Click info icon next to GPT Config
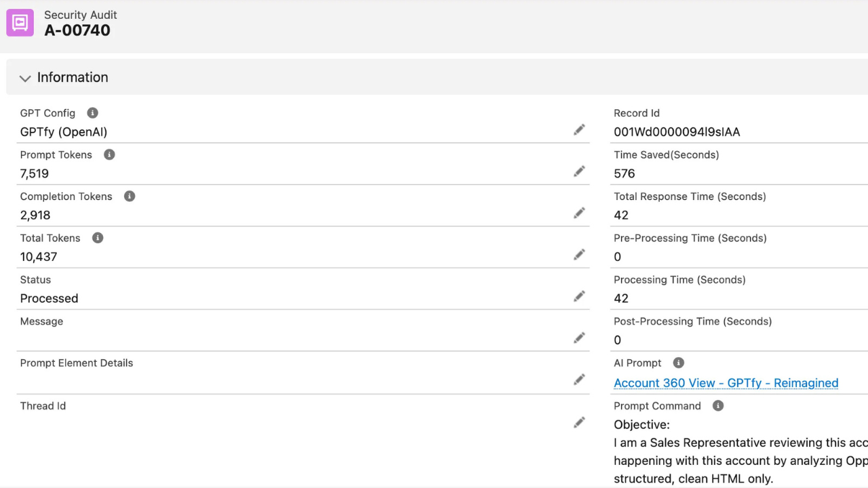The height and width of the screenshot is (488, 868). 92,113
